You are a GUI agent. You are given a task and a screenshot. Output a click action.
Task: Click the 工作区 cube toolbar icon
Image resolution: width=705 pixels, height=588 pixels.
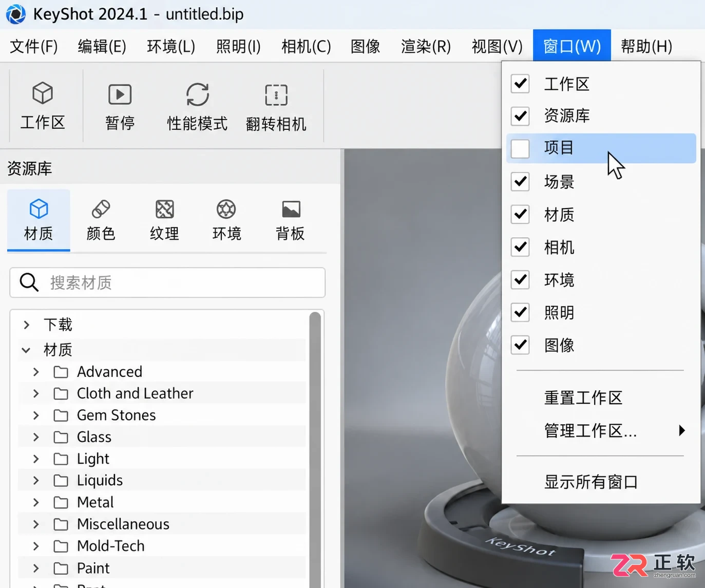click(43, 93)
